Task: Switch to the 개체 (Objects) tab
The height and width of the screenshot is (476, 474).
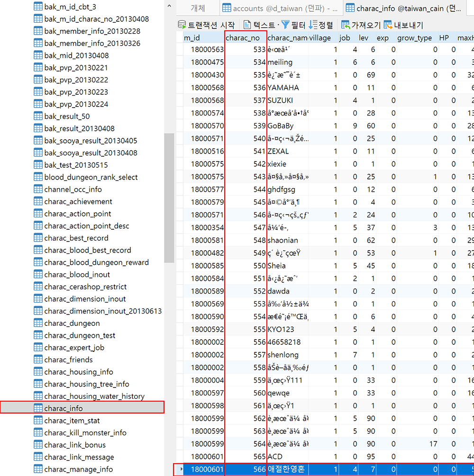Action: point(198,8)
